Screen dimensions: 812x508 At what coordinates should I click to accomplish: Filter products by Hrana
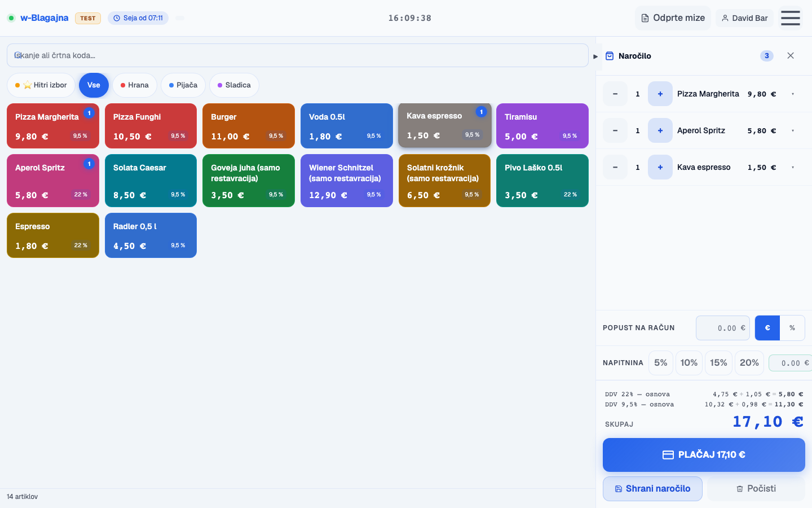pos(135,85)
